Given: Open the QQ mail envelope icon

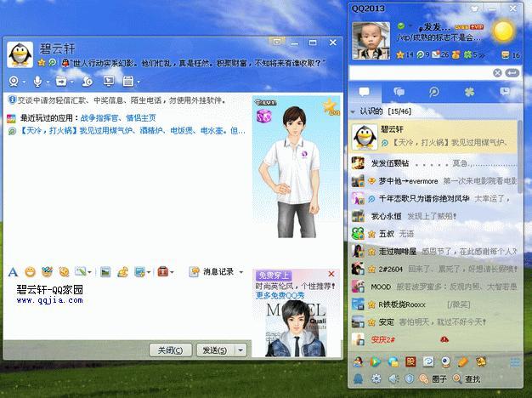Looking at the screenshot, I should [x=437, y=54].
